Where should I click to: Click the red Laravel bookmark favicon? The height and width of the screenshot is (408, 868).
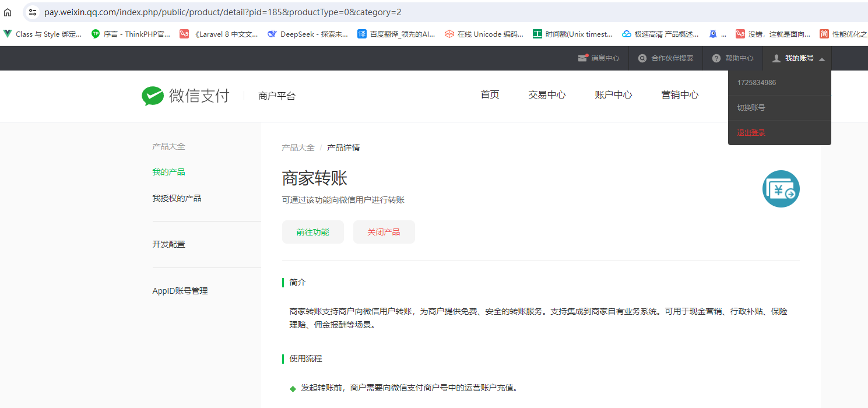[184, 34]
